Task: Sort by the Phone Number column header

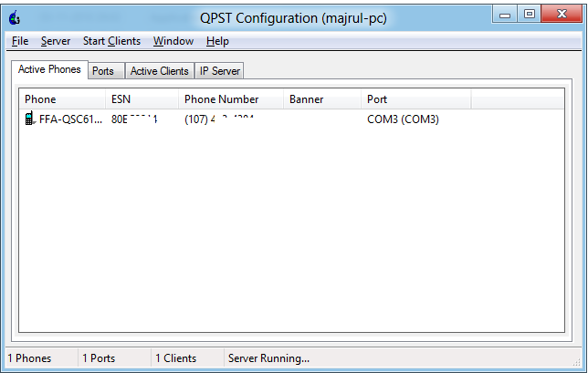Action: pos(231,99)
